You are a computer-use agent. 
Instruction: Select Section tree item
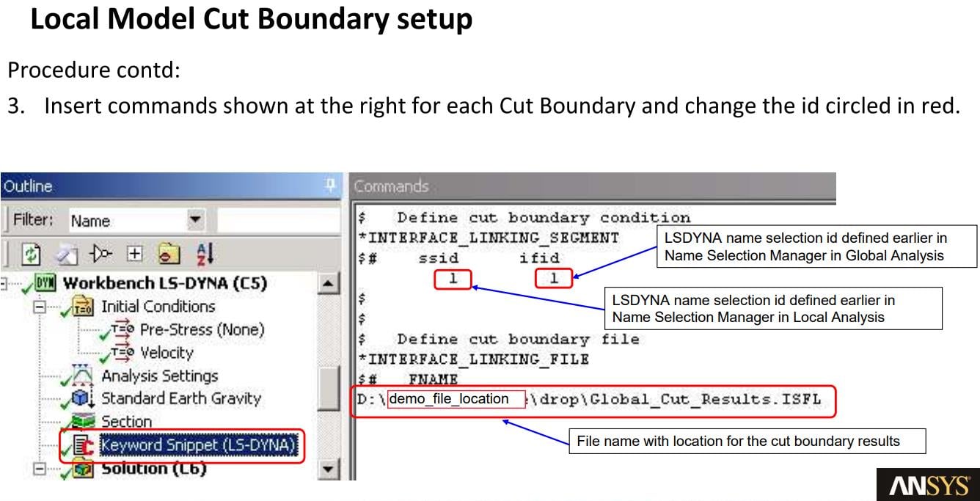point(126,423)
